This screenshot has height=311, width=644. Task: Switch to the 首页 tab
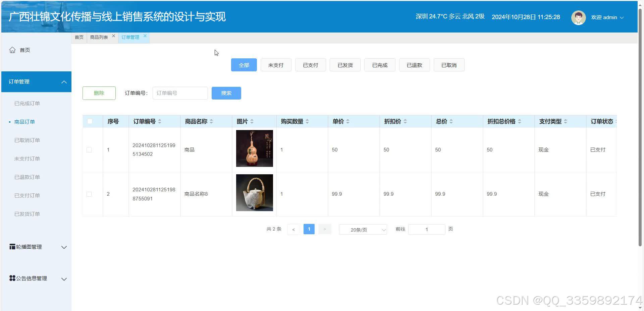point(79,37)
